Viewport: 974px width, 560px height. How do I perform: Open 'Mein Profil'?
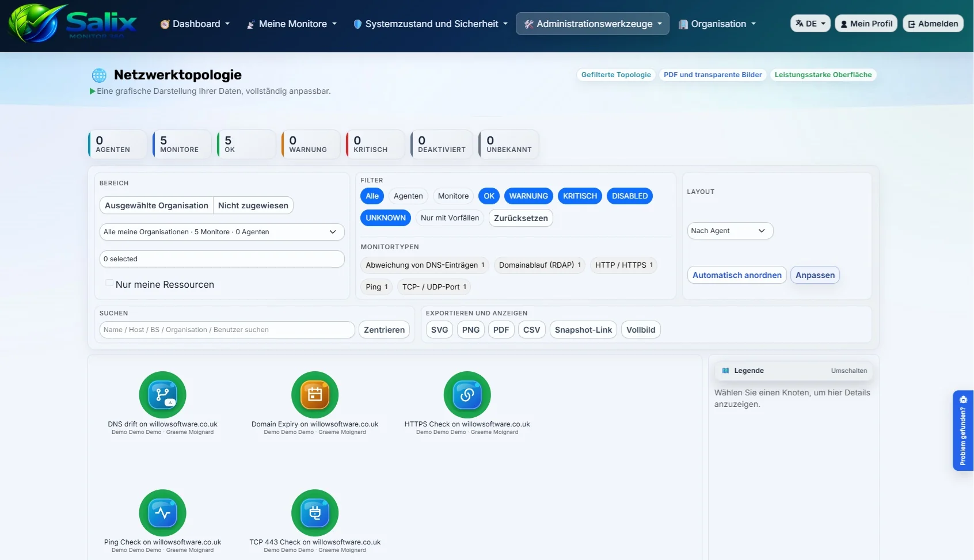pyautogui.click(x=866, y=24)
